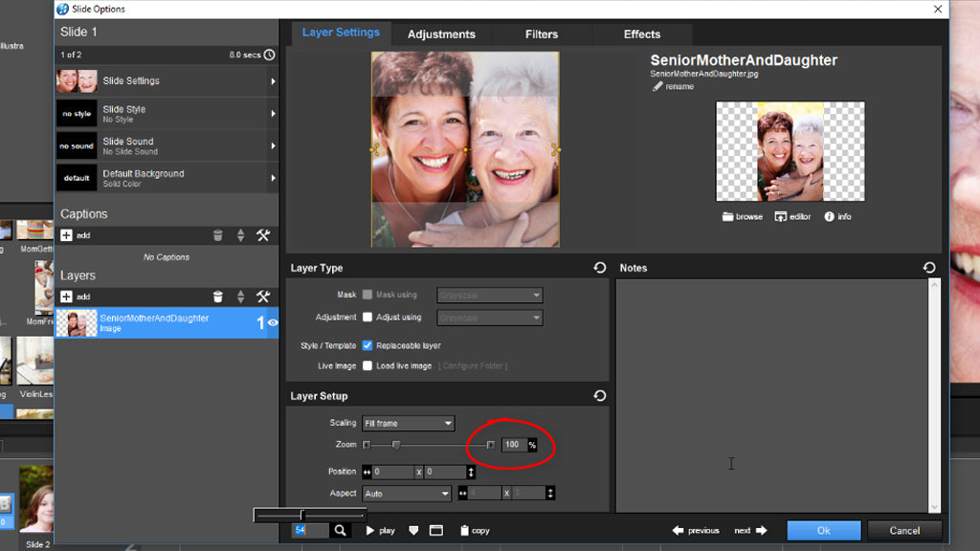Open the Scaling dropdown showing Fill frame

pyautogui.click(x=408, y=423)
